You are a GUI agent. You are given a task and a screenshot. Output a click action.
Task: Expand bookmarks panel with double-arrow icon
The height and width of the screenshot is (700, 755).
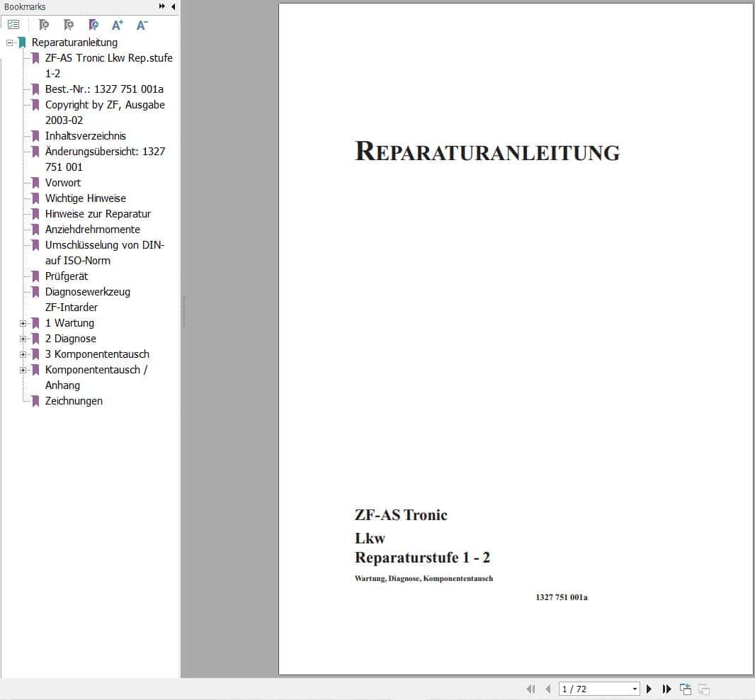click(x=161, y=6)
